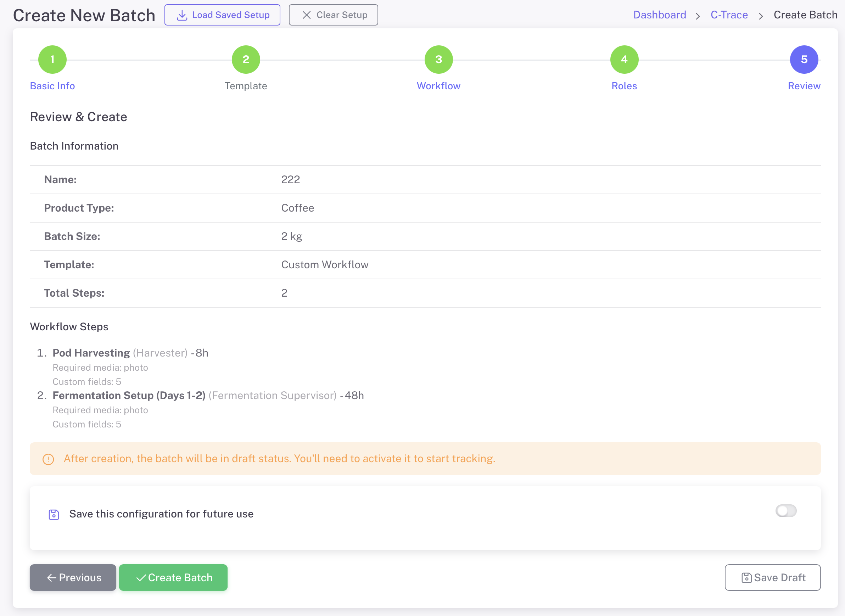Click the warning icon in the draft status notice
The height and width of the screenshot is (616, 845).
coord(48,459)
